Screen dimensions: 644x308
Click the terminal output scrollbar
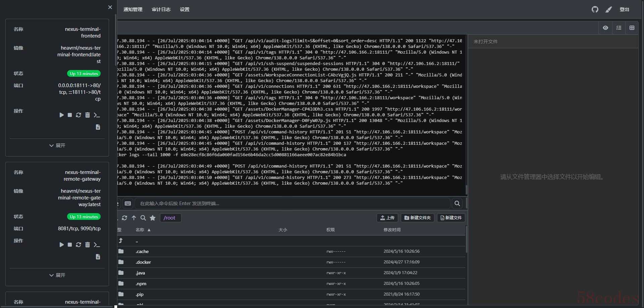click(466, 190)
